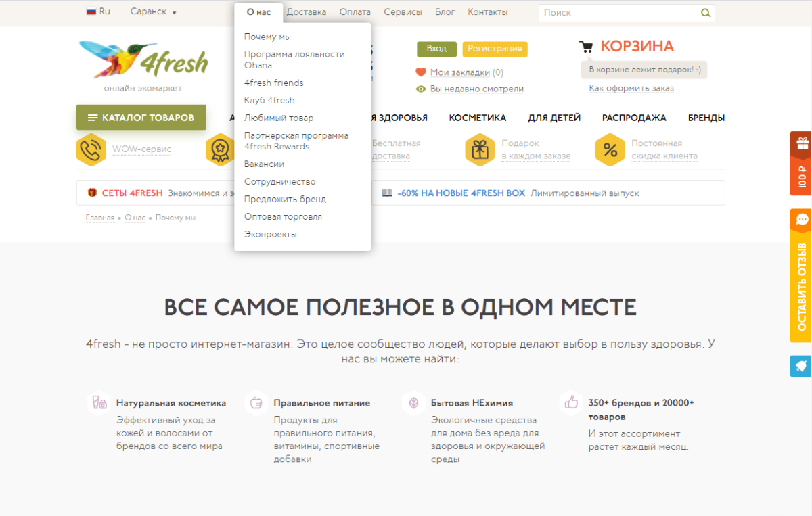Open the Корзина link

click(x=637, y=46)
